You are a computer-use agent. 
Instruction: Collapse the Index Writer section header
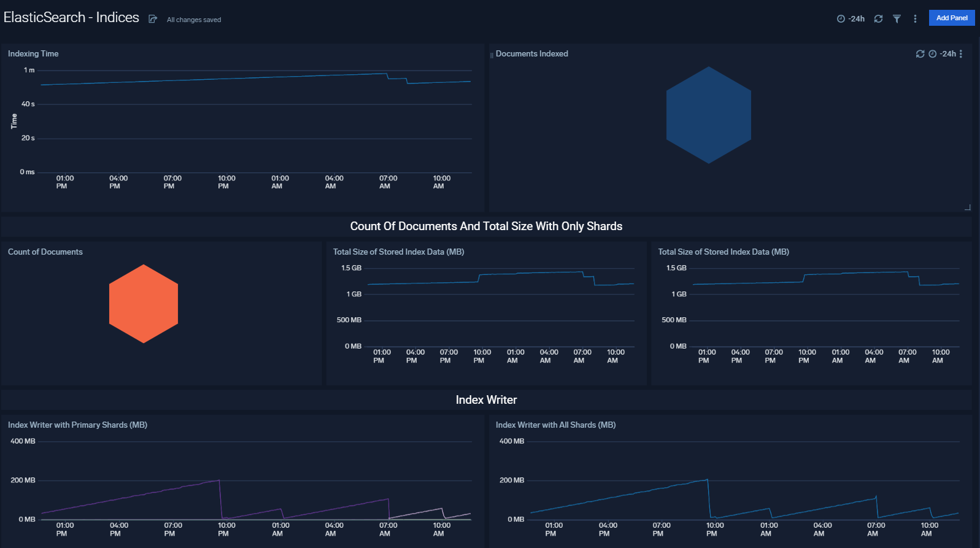(x=486, y=400)
